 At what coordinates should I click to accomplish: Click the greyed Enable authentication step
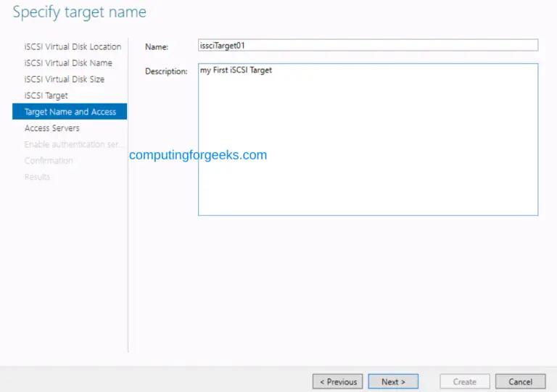[x=74, y=144]
